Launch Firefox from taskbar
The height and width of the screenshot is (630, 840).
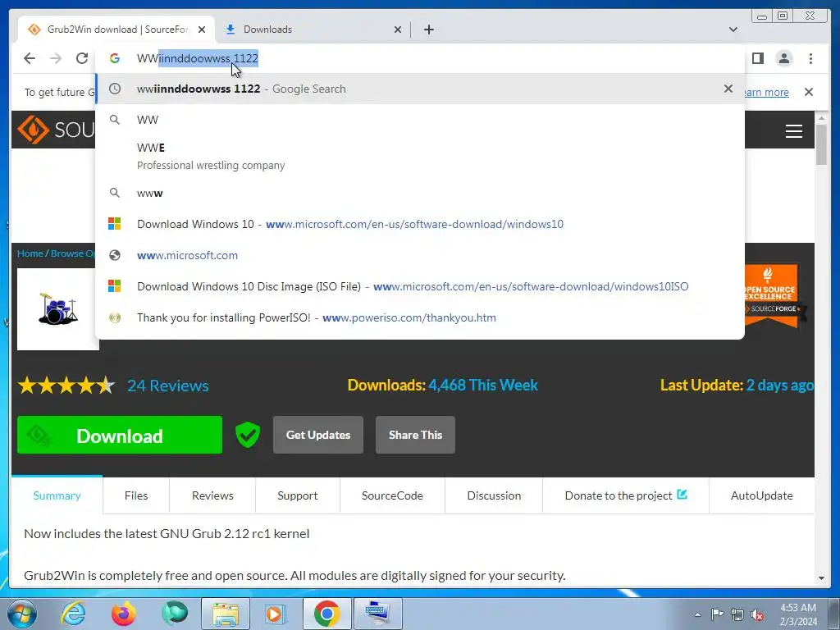pos(124,614)
